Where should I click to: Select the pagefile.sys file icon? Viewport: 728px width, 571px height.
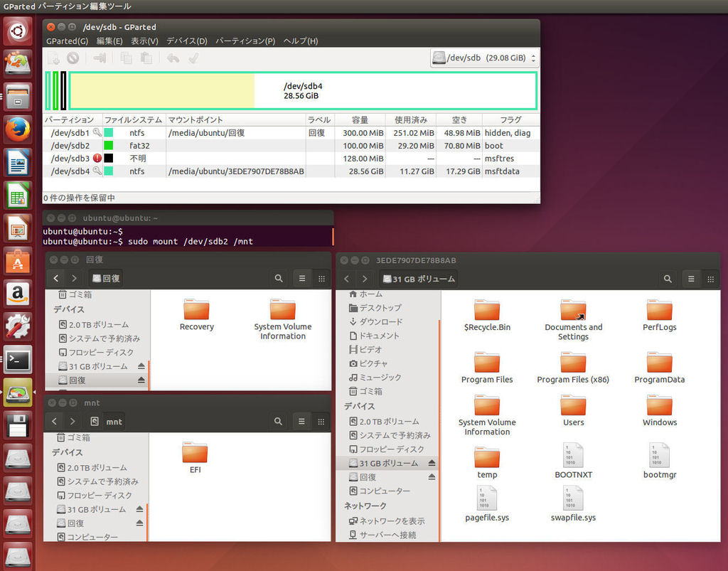487,498
